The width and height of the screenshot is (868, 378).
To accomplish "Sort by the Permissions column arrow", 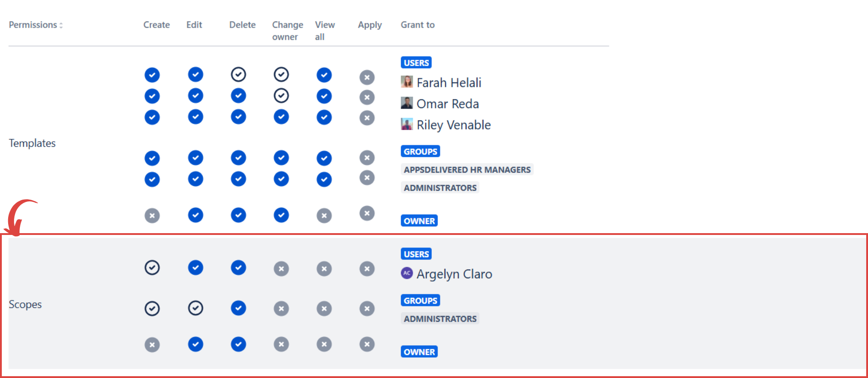I will 61,25.
